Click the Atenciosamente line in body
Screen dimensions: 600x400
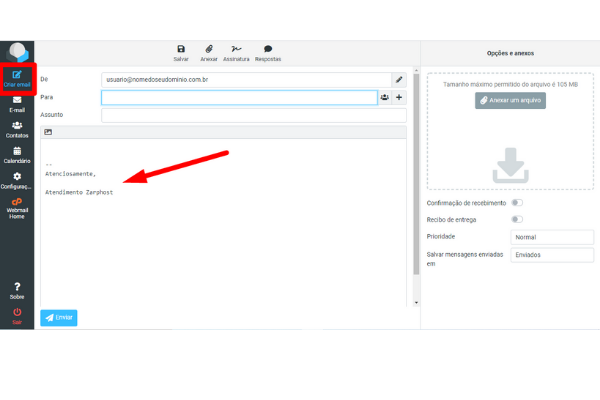(x=70, y=174)
